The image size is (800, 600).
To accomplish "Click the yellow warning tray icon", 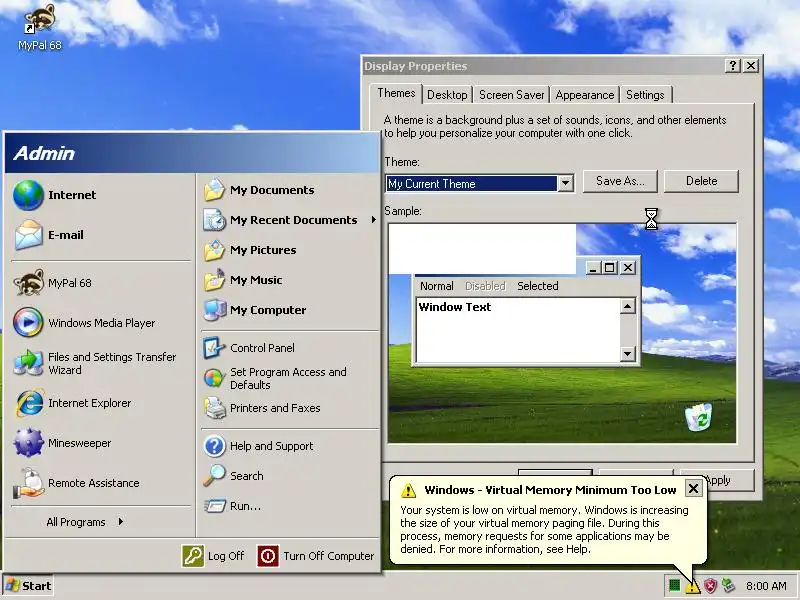I will (692, 586).
